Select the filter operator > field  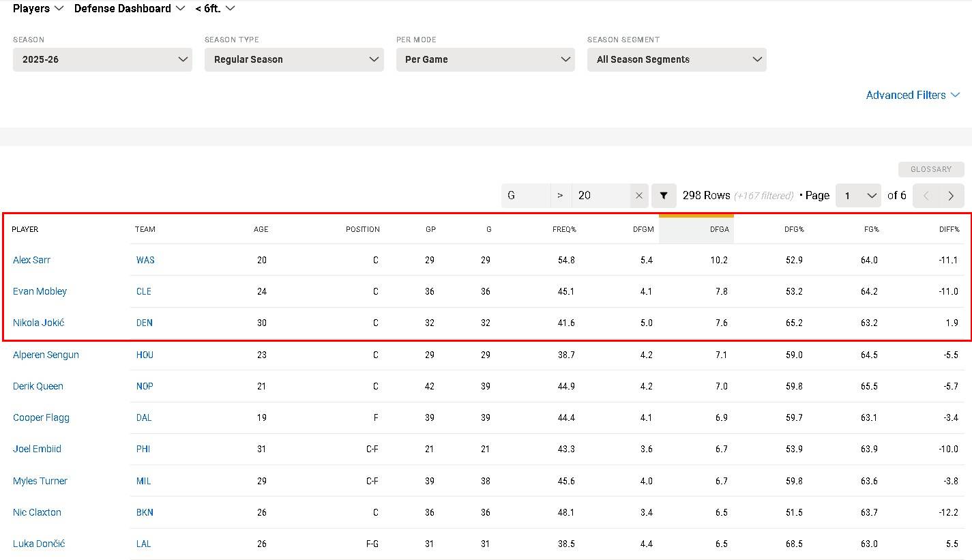click(560, 196)
